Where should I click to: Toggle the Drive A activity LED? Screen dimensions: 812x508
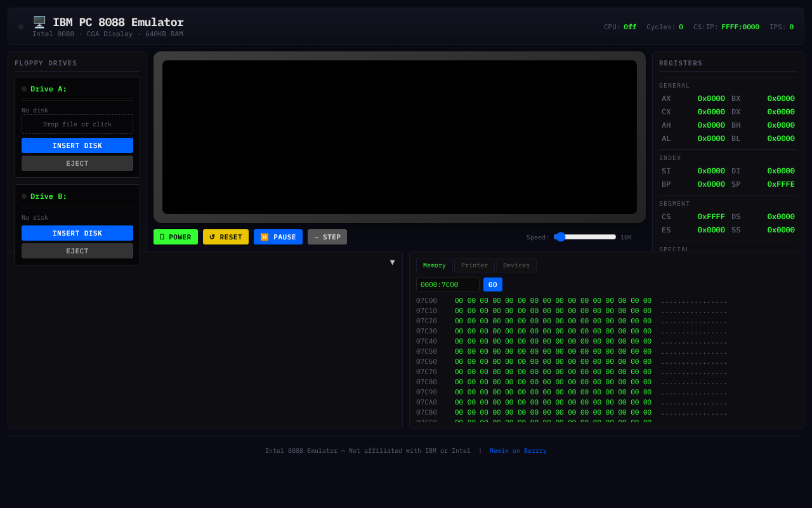24,89
